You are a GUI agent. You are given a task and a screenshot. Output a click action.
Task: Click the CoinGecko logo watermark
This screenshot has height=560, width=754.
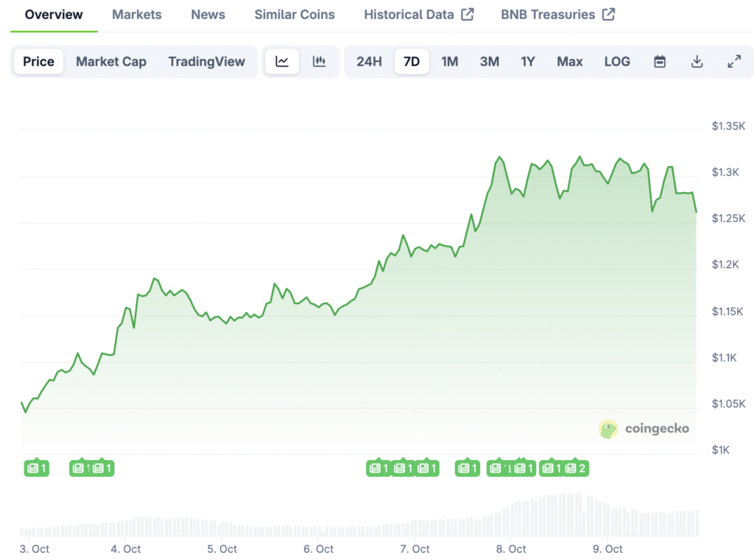click(x=644, y=429)
